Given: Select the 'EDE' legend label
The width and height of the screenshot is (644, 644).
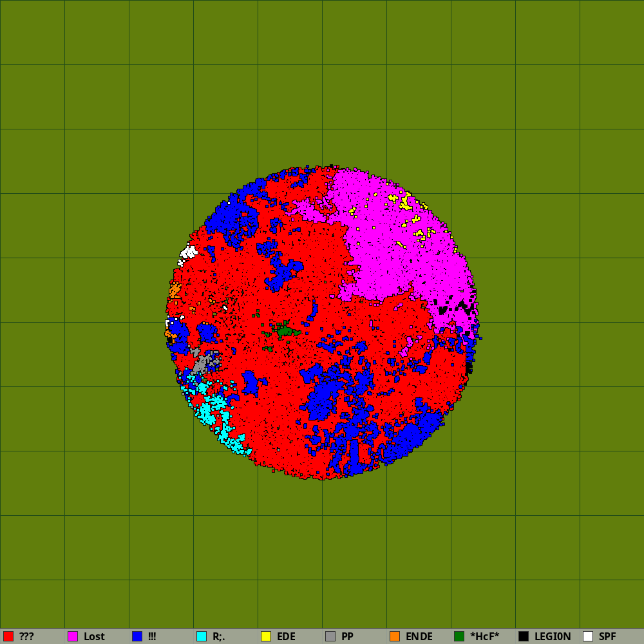Looking at the screenshot, I should pos(287,636).
